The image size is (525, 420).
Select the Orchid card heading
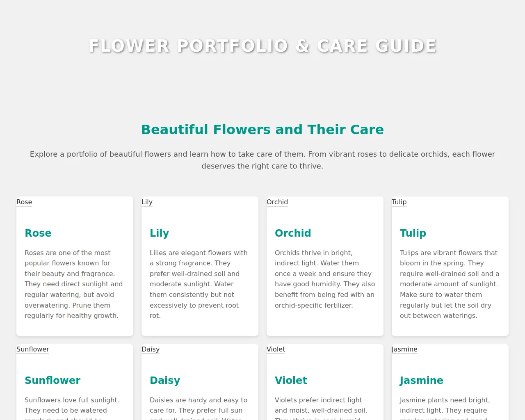tap(293, 233)
